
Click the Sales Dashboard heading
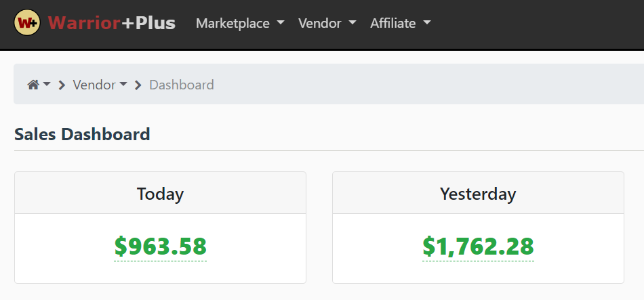tap(82, 134)
